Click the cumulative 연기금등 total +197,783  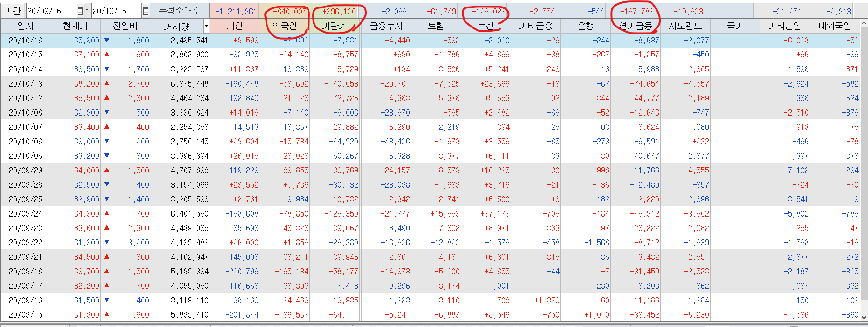click(637, 12)
